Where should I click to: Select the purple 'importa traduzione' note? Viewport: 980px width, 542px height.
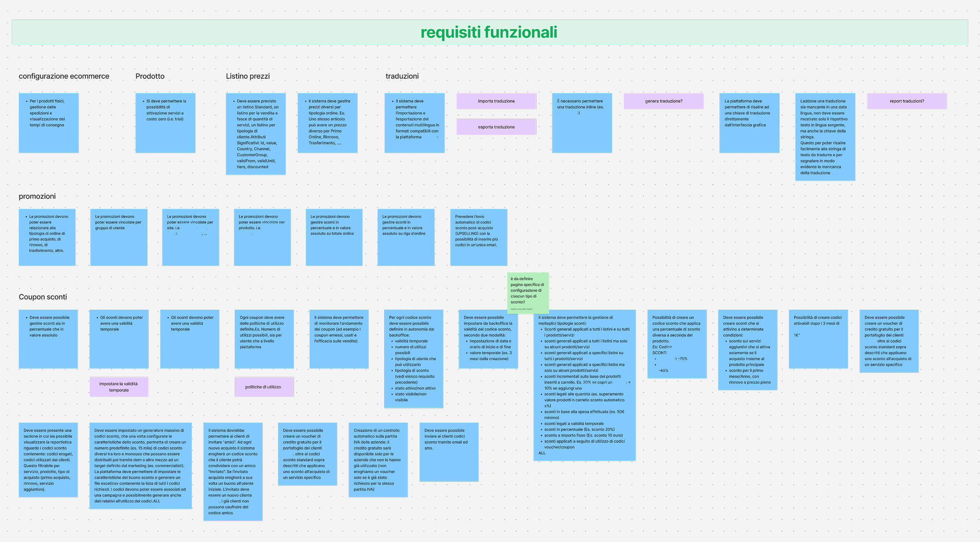coord(496,101)
